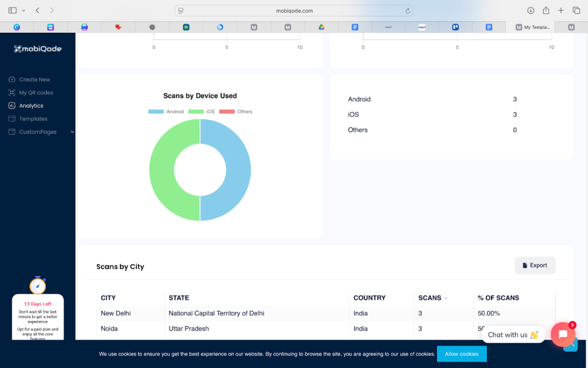Sort table by SCANS column arrow
Viewport: 588px width, 368px height.
click(x=446, y=298)
